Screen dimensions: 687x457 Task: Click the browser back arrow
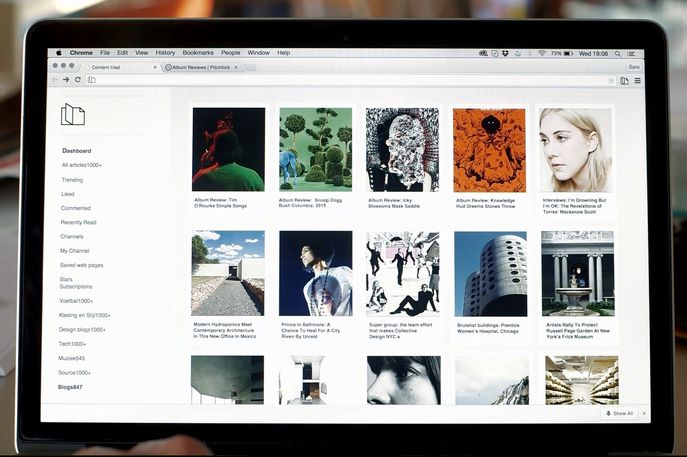click(54, 80)
